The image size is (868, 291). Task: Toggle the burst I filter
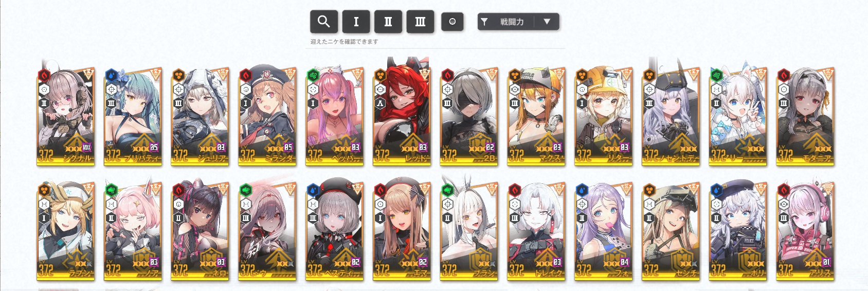point(356,22)
